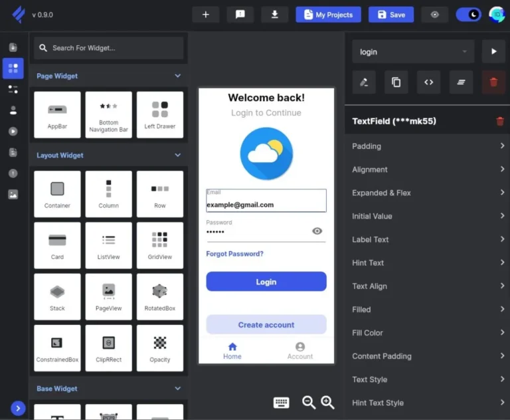This screenshot has height=420, width=510.
Task: Select the Column widget
Action: (x=109, y=194)
